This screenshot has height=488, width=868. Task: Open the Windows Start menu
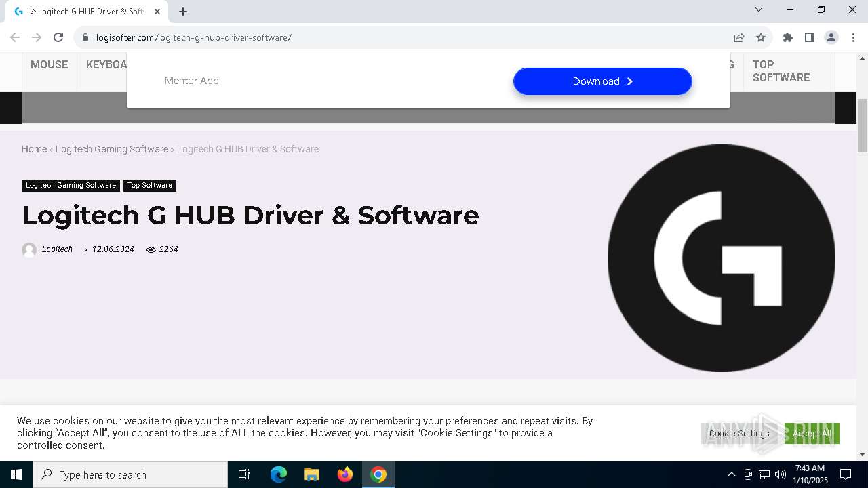pyautogui.click(x=16, y=474)
